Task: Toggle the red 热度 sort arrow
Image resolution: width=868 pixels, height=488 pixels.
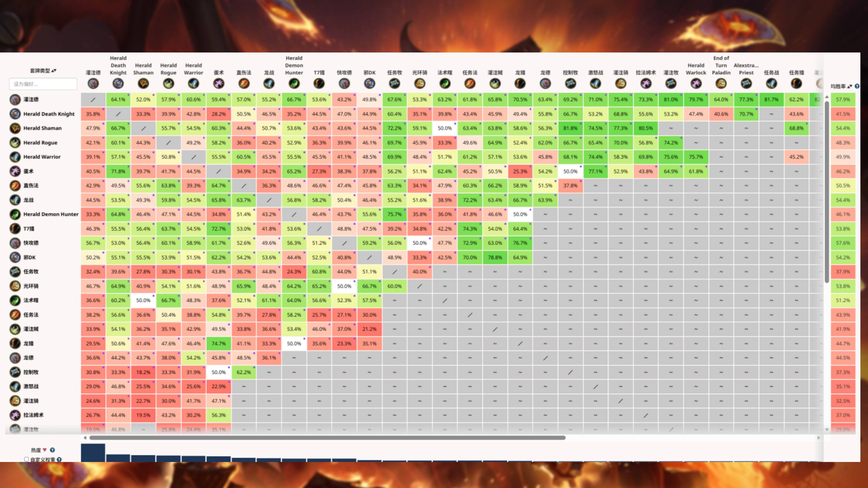Action: 44,450
